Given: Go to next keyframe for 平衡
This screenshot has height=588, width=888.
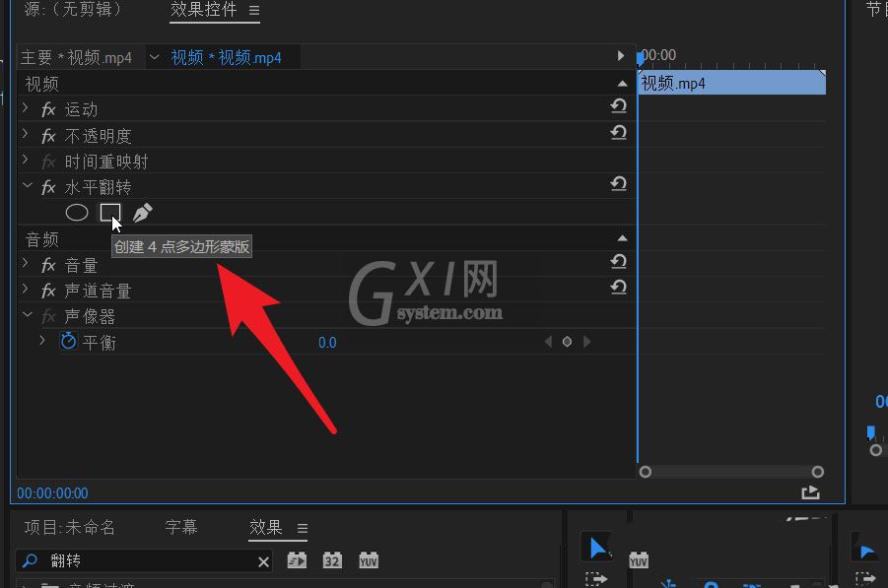Looking at the screenshot, I should 586,341.
